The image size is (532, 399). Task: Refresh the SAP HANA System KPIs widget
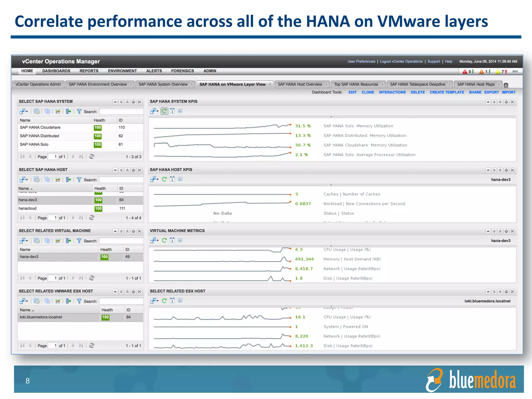164,111
